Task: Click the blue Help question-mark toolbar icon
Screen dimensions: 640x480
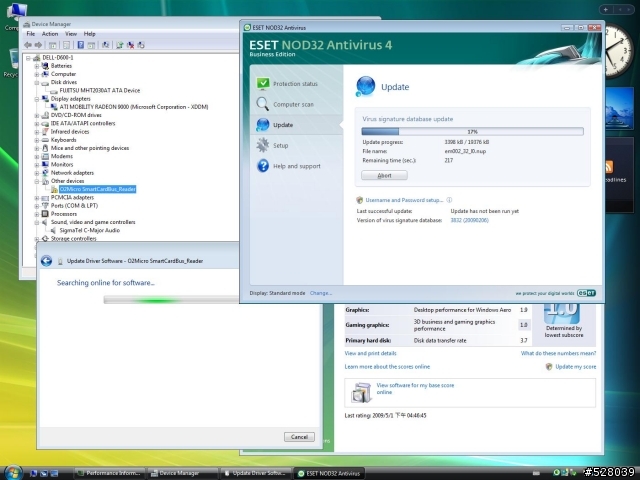Action: (x=80, y=45)
